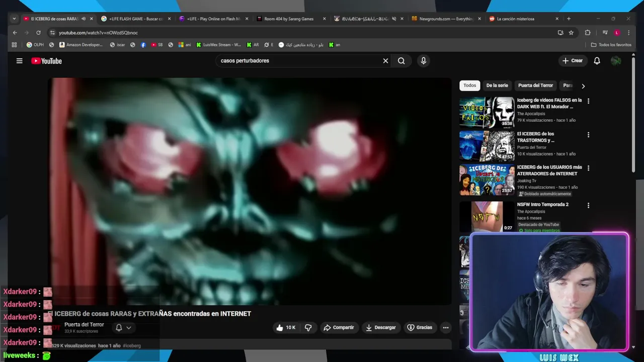Unmute the muted Japanese-titled tab
The width and height of the screenshot is (644, 362).
[x=394, y=19]
